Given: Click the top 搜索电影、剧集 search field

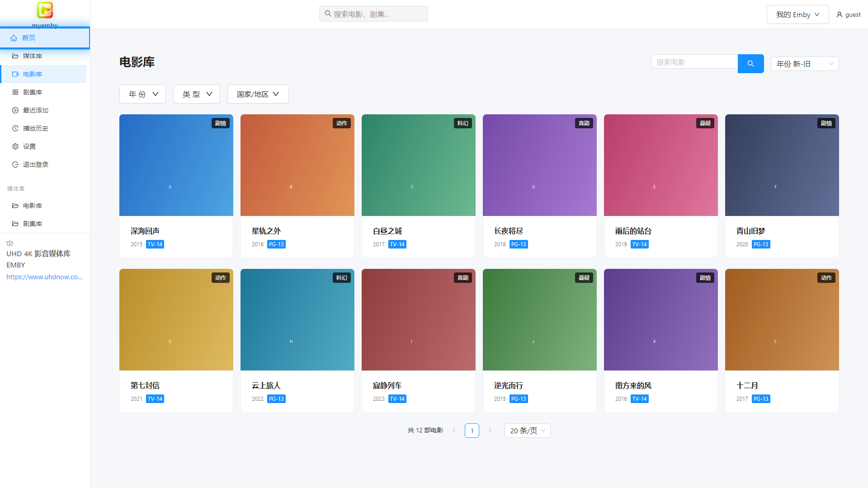Looking at the screenshot, I should point(373,14).
